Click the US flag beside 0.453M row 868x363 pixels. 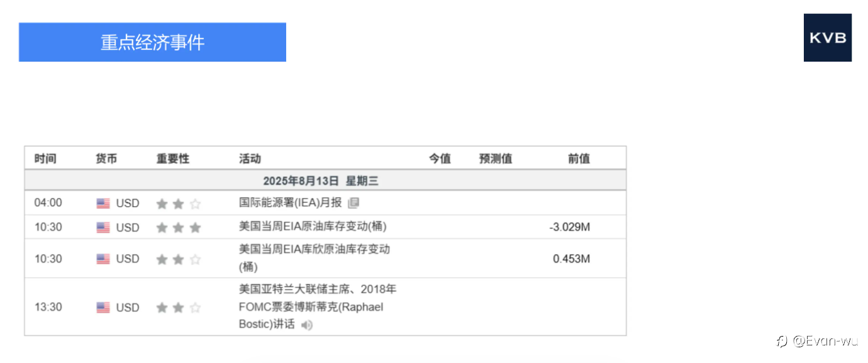(x=103, y=259)
